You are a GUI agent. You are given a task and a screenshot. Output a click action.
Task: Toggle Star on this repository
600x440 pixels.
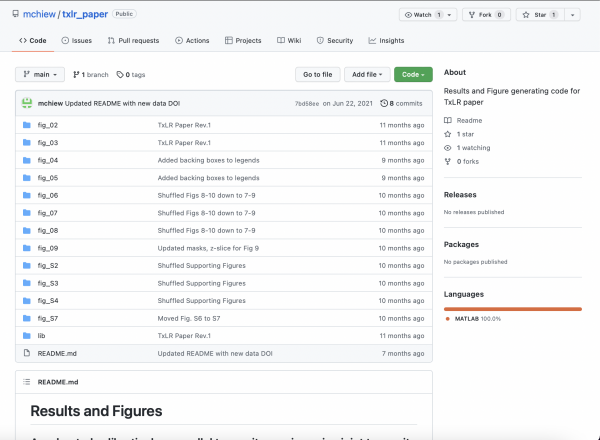538,15
